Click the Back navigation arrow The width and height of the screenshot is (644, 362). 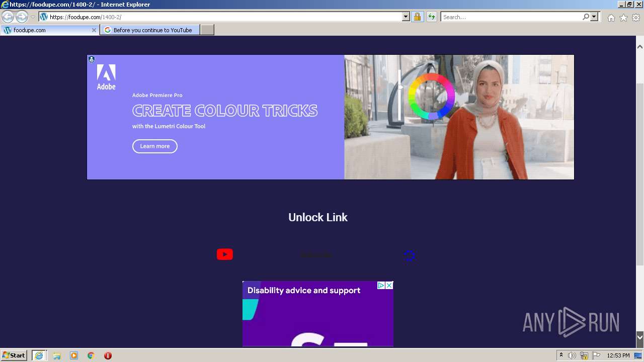point(8,17)
